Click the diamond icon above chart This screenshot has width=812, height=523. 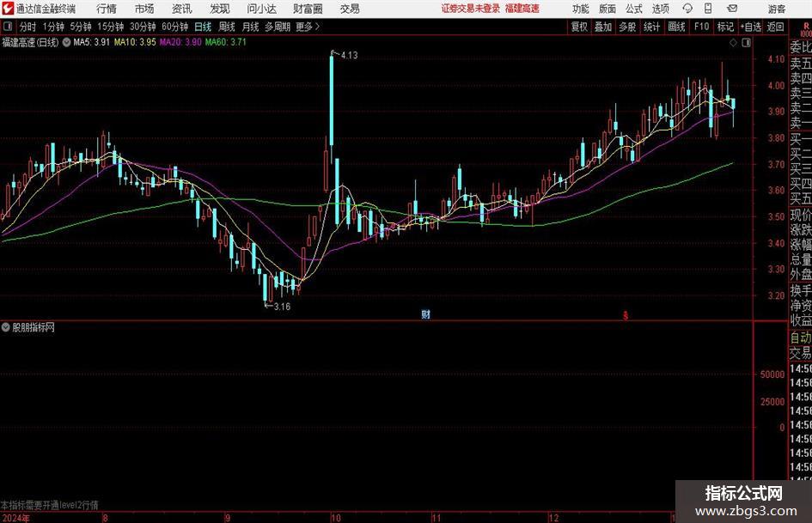pos(733,43)
